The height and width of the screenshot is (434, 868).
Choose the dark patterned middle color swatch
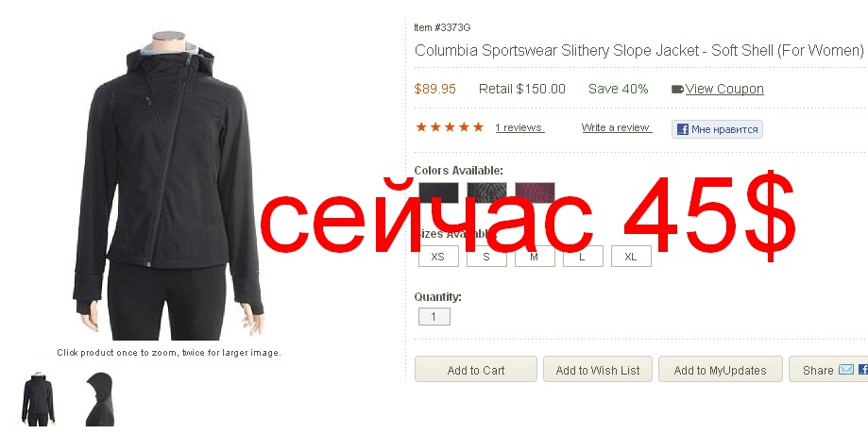[x=486, y=193]
